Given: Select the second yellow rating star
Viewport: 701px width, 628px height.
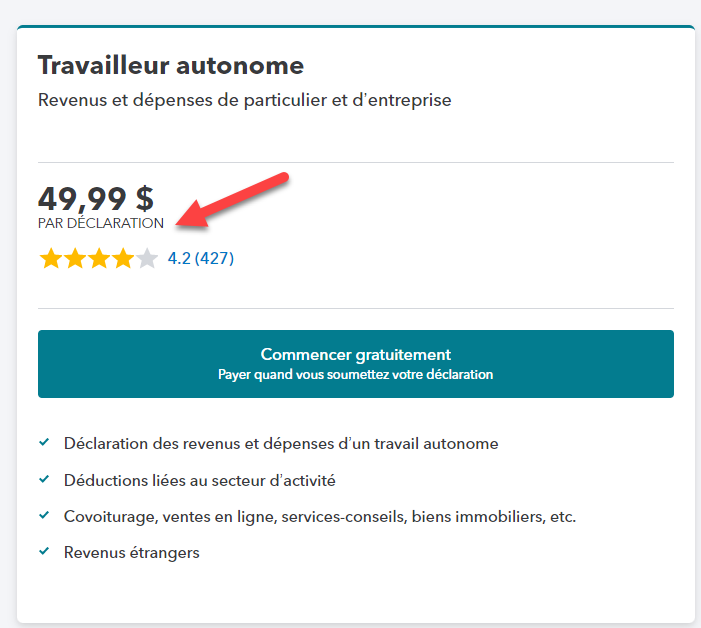Looking at the screenshot, I should pos(75,259).
